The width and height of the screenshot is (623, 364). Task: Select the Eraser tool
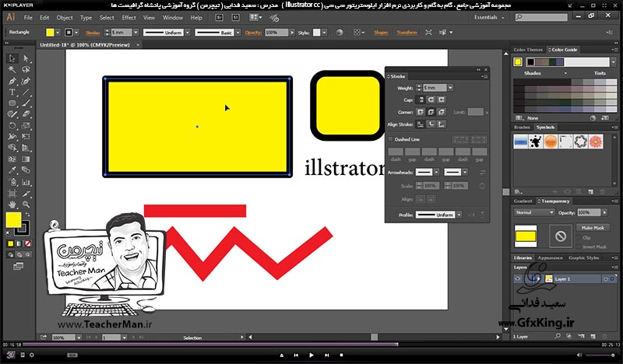[26, 114]
